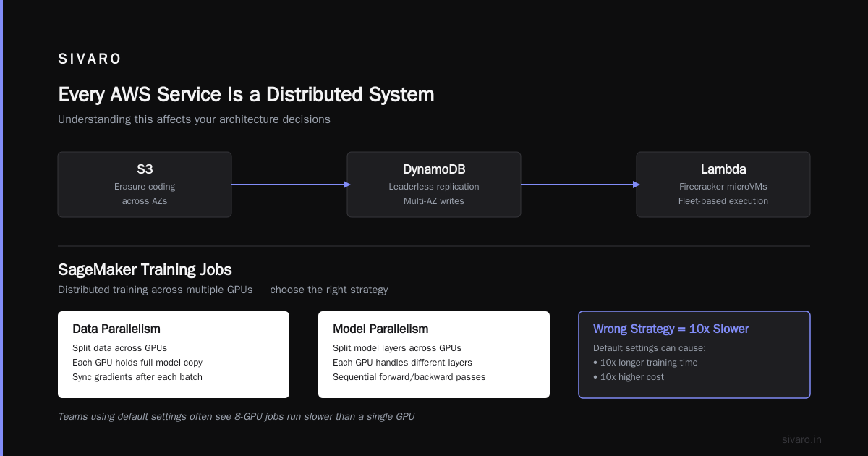Select the 'SageMaker Training Jobs' heading
Image resolution: width=868 pixels, height=456 pixels.
tap(145, 270)
